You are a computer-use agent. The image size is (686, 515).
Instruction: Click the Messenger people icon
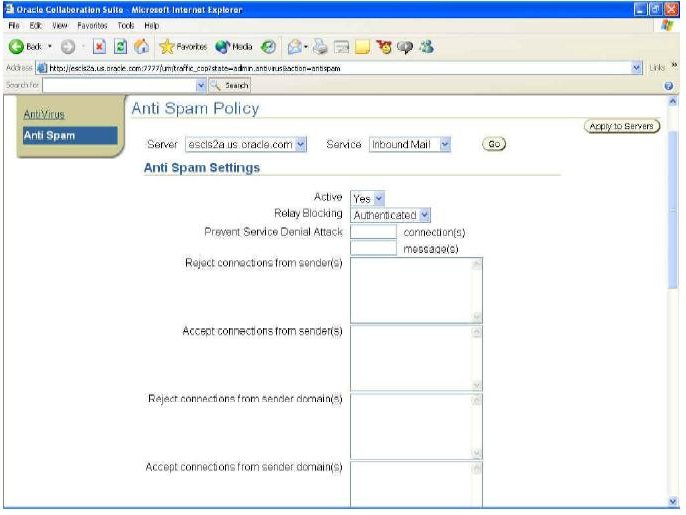(426, 47)
